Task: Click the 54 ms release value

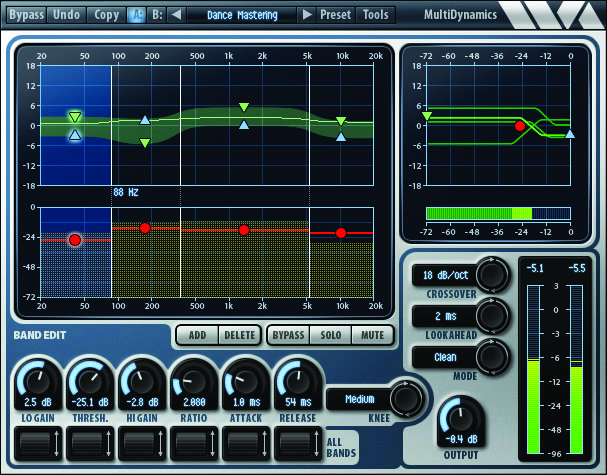Action: 298,402
